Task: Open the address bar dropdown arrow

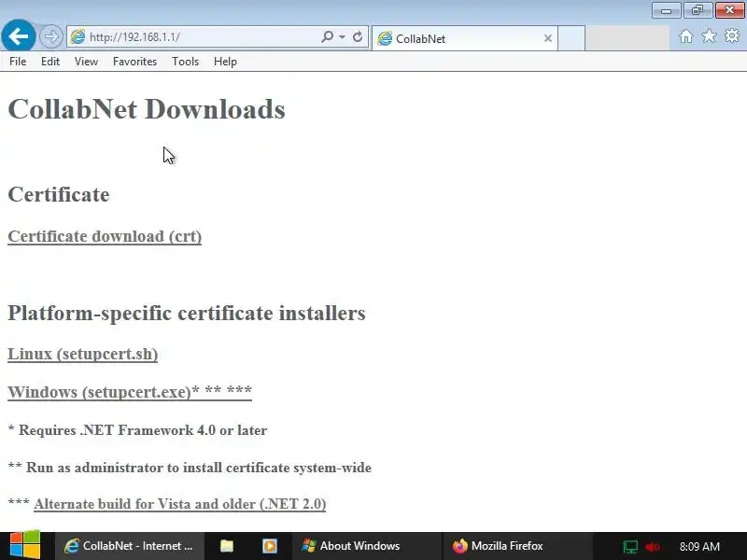Action: (342, 36)
